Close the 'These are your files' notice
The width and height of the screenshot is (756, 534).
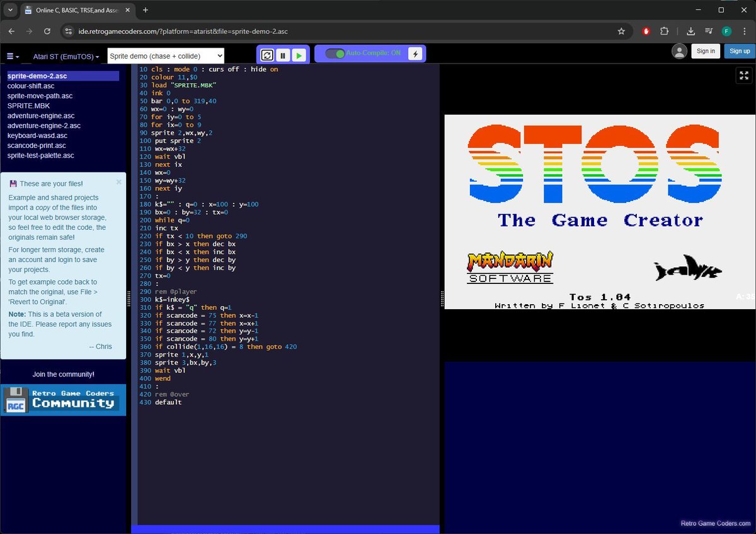pos(118,182)
